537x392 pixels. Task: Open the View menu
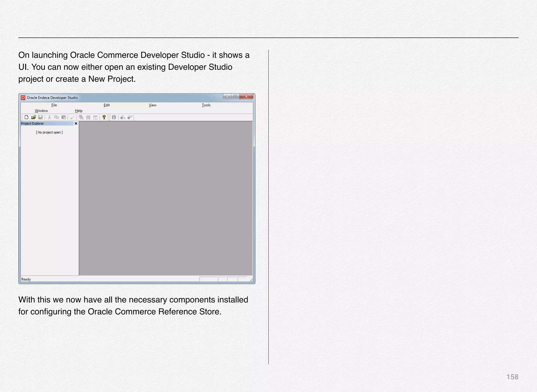(x=153, y=105)
